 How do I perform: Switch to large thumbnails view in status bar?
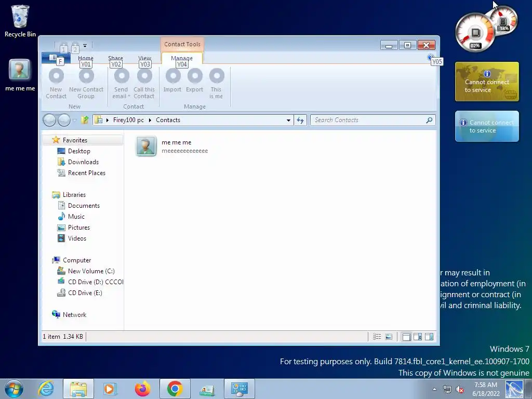coord(389,337)
